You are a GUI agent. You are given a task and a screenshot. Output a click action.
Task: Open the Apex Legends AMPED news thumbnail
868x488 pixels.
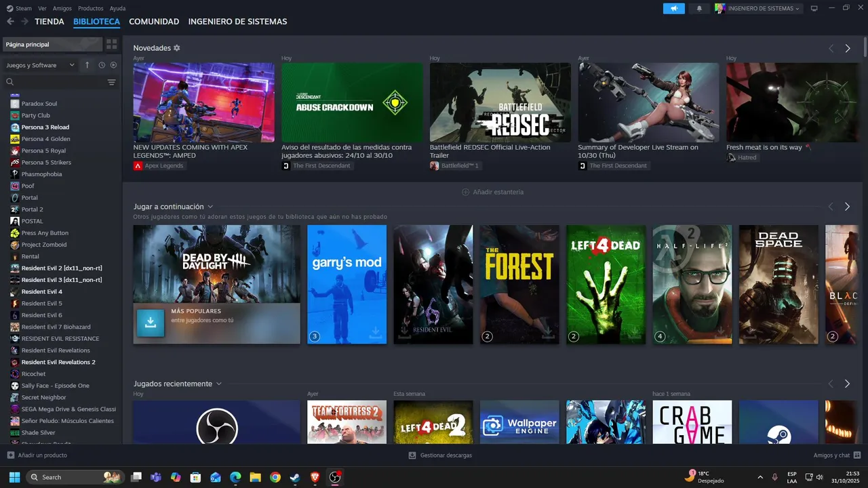pyautogui.click(x=204, y=102)
